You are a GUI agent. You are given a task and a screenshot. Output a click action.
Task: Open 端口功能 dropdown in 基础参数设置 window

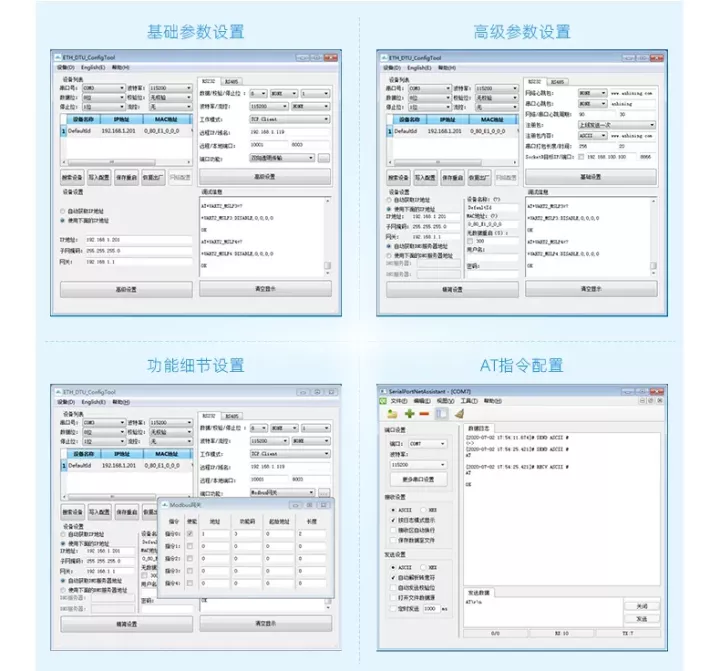(x=281, y=158)
